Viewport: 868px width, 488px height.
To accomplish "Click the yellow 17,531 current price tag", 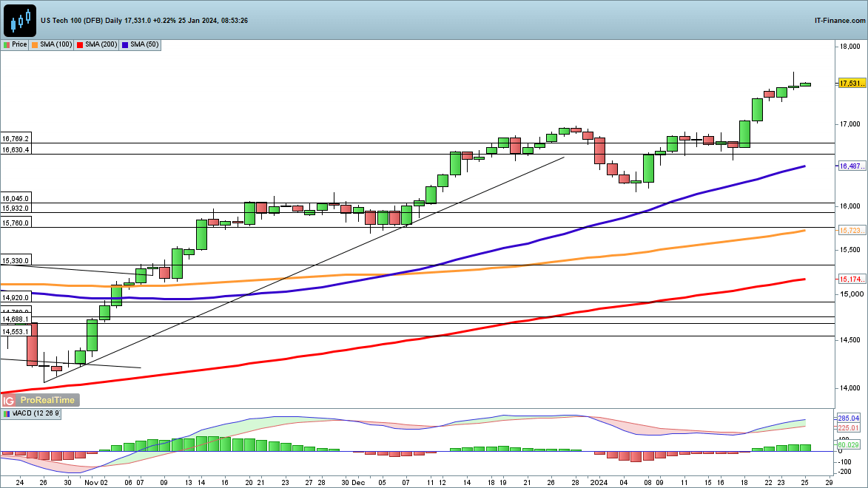I will 851,83.
